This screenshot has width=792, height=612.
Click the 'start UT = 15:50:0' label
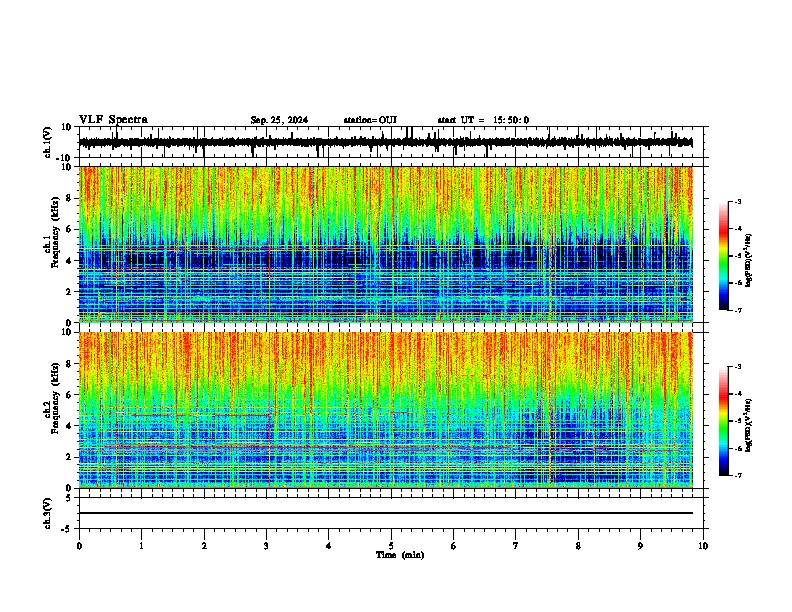click(x=483, y=120)
